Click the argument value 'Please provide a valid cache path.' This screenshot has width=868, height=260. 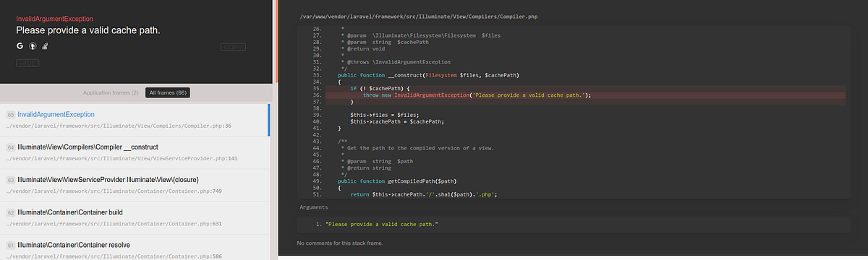pos(382,225)
